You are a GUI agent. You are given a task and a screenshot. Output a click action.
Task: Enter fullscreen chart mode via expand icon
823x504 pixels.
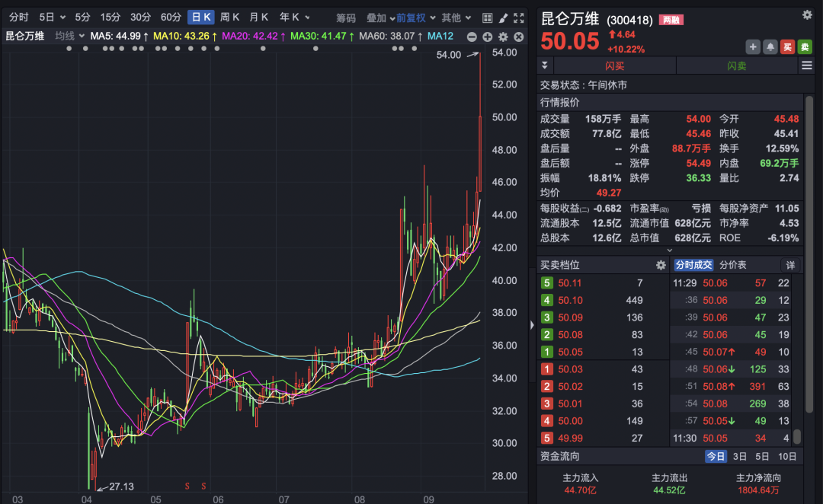click(x=519, y=17)
